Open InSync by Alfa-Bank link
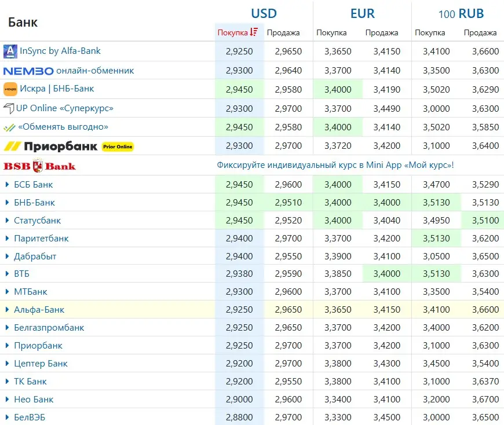This screenshot has height=425, width=504. [60, 51]
